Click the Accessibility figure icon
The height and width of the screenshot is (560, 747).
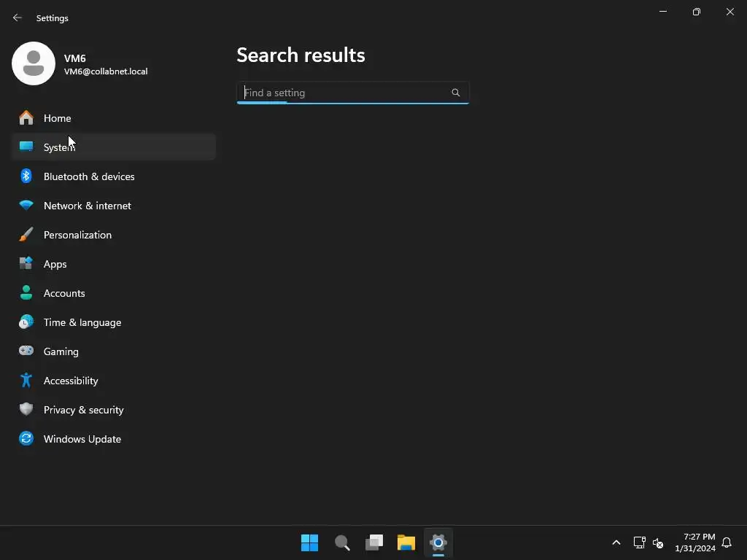click(x=26, y=380)
